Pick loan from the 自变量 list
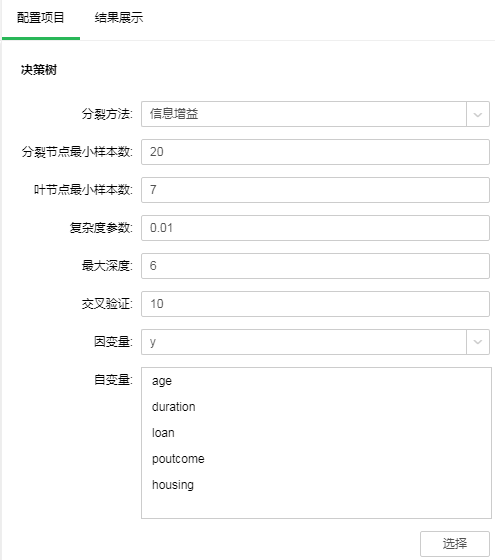The height and width of the screenshot is (560, 495). click(x=163, y=433)
